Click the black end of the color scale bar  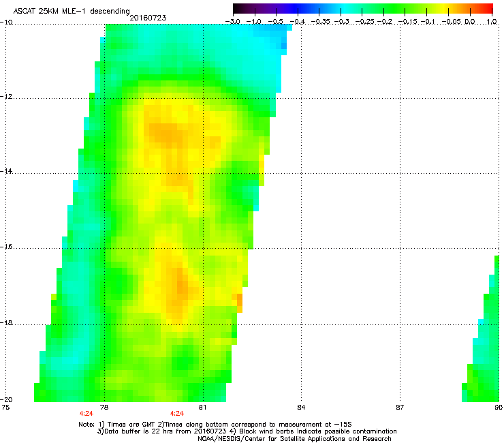[x=238, y=8]
